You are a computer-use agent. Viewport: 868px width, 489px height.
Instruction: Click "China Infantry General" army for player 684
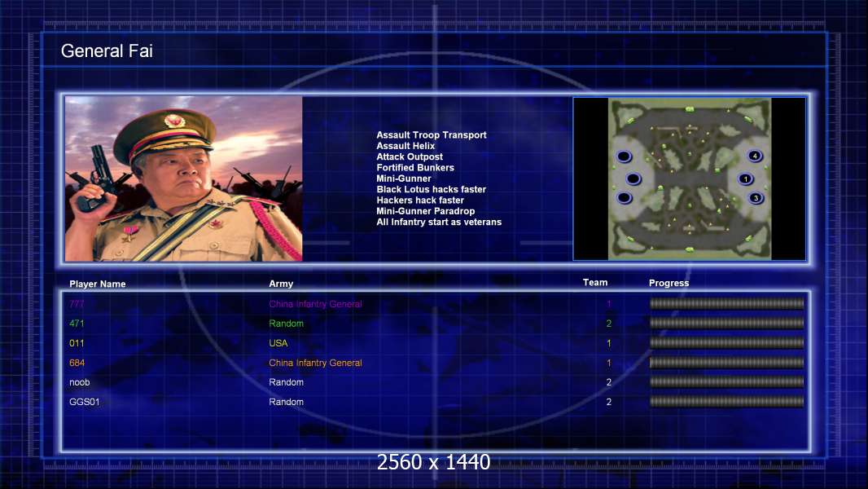click(316, 363)
